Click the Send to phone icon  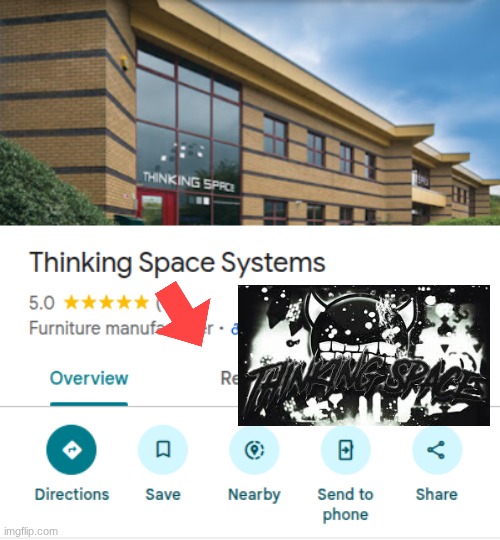click(x=346, y=449)
